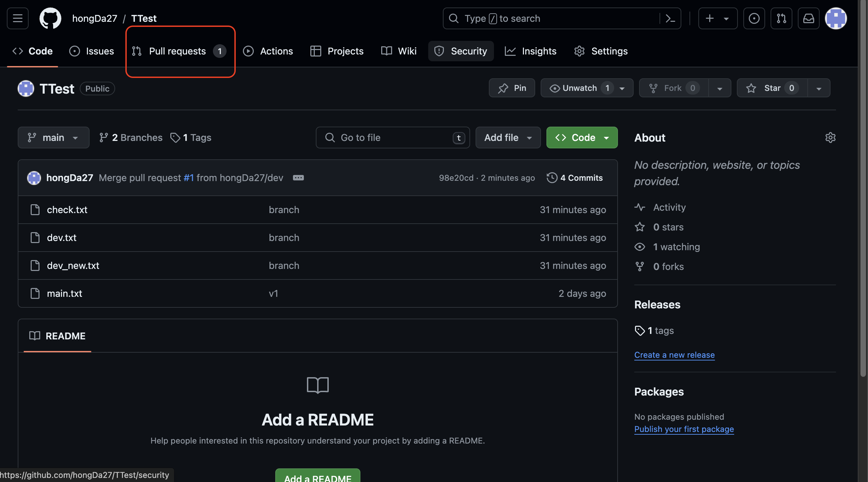
Task: Open the Security tab
Action: [461, 51]
